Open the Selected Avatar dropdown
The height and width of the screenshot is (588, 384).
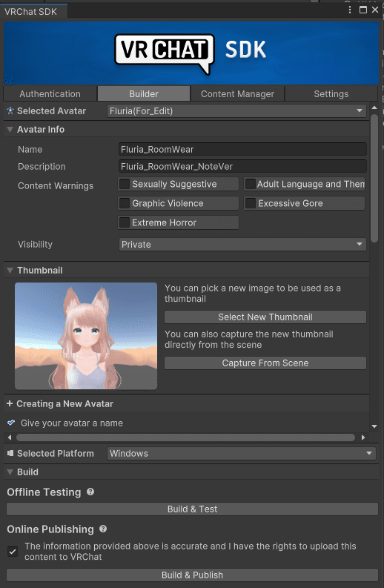pyautogui.click(x=236, y=111)
